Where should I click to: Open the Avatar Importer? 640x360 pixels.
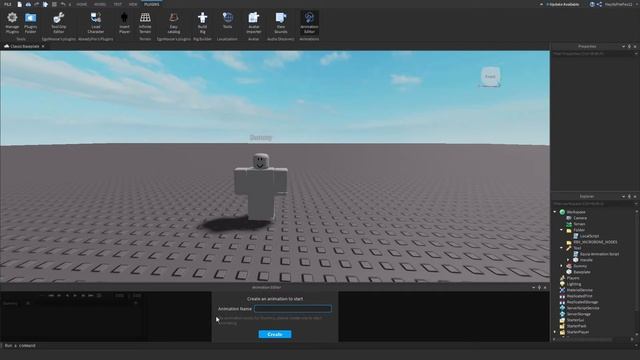(253, 23)
